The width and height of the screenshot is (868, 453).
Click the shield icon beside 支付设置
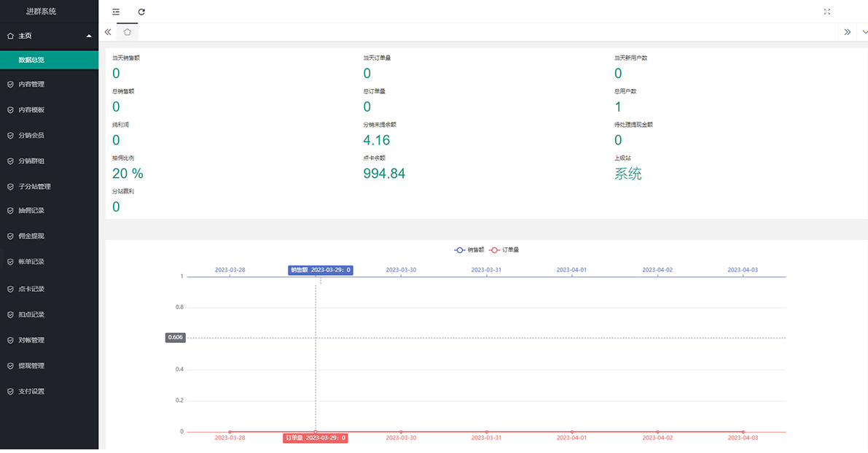[x=10, y=392]
